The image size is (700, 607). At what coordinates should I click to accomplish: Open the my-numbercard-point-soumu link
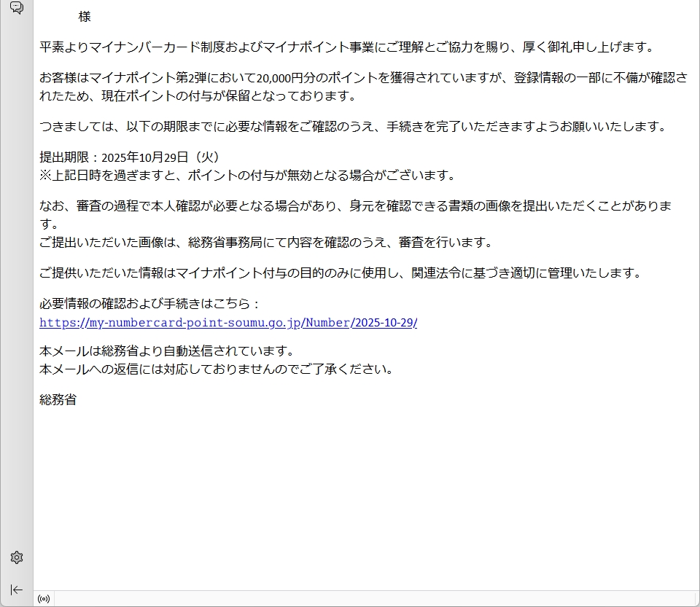pos(228,323)
